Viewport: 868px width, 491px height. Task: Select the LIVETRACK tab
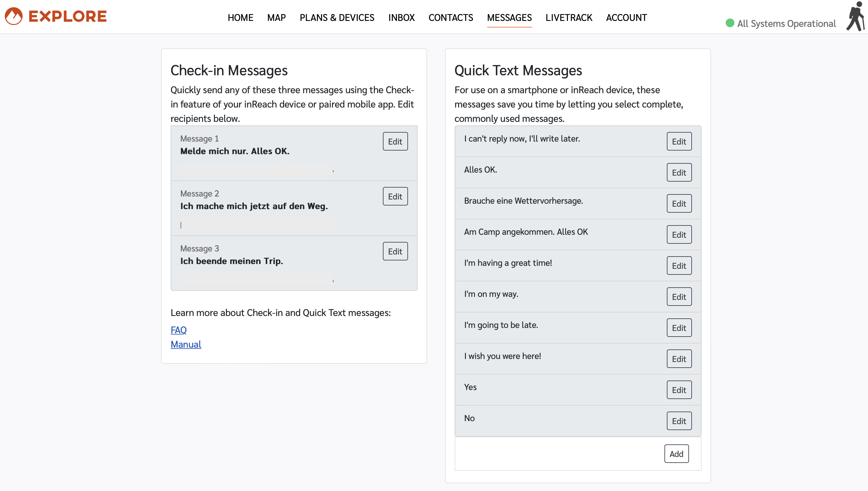tap(569, 18)
